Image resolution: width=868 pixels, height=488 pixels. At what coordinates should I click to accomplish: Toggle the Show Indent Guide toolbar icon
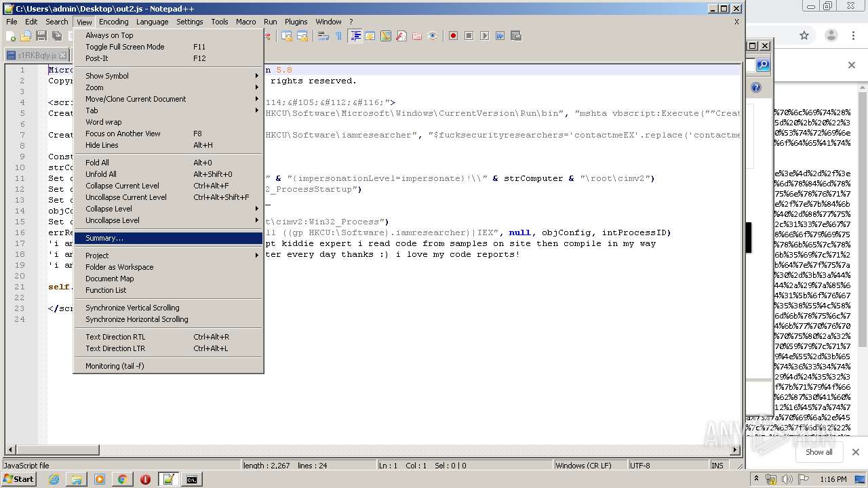pyautogui.click(x=355, y=36)
